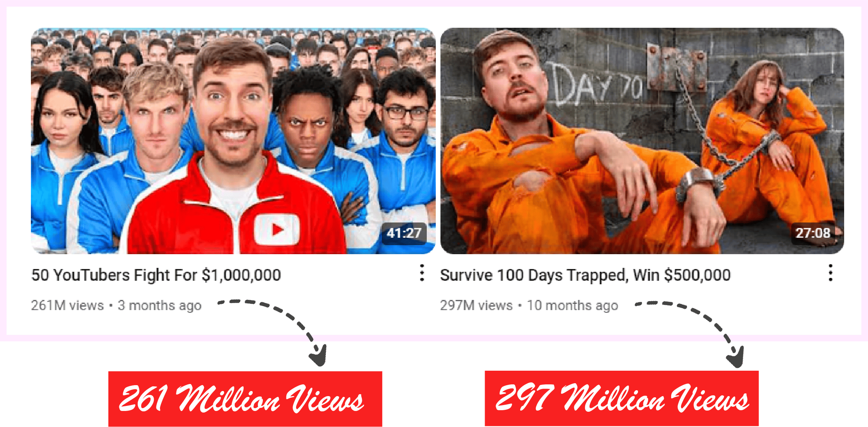Open title 50 YouTubers Fight For $1,000,000

tap(156, 275)
